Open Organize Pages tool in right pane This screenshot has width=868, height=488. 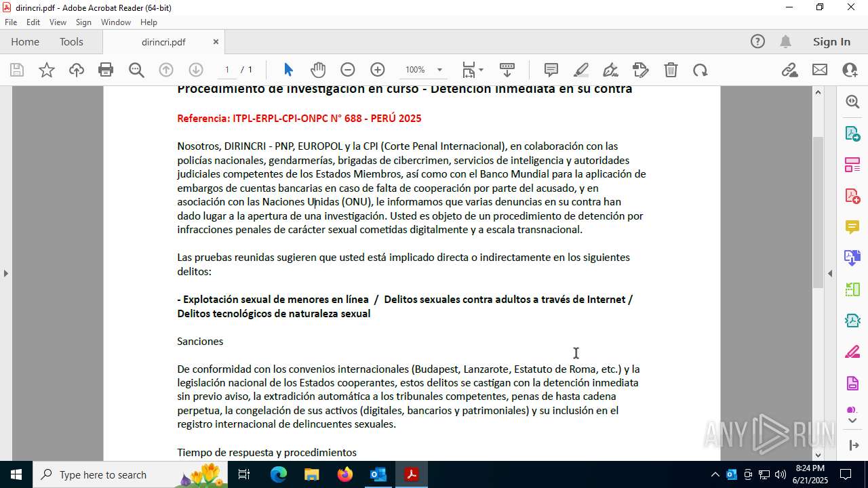852,164
